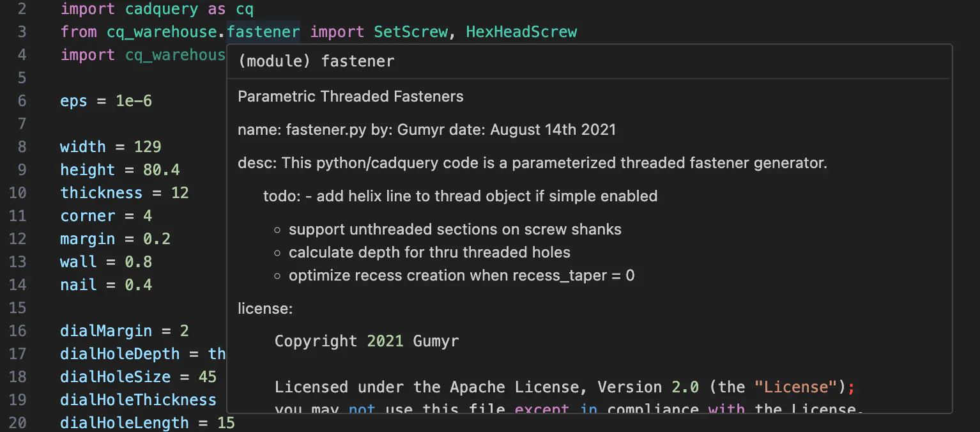
Task: Click the width value 129
Action: click(x=148, y=147)
